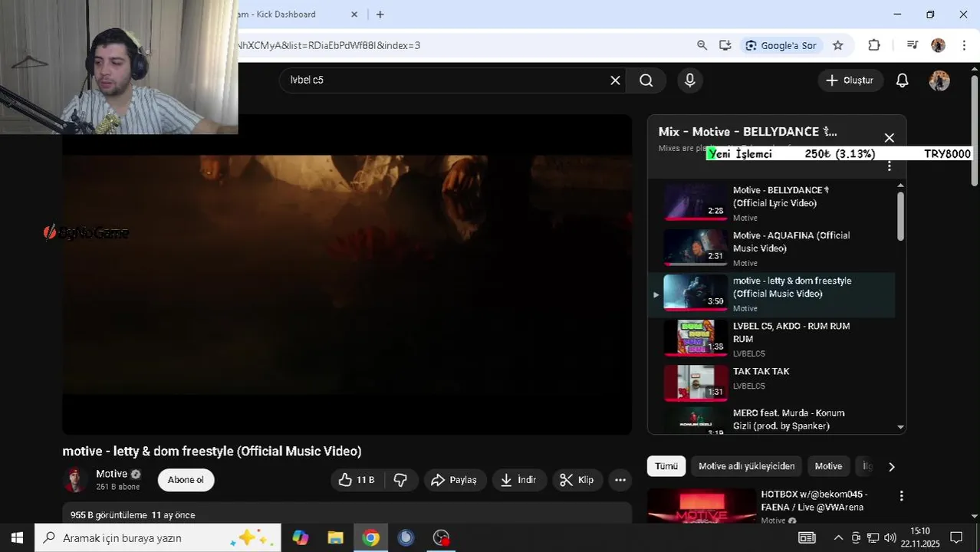Open Motive channel avatar
This screenshot has height=552, width=980.
coord(75,480)
